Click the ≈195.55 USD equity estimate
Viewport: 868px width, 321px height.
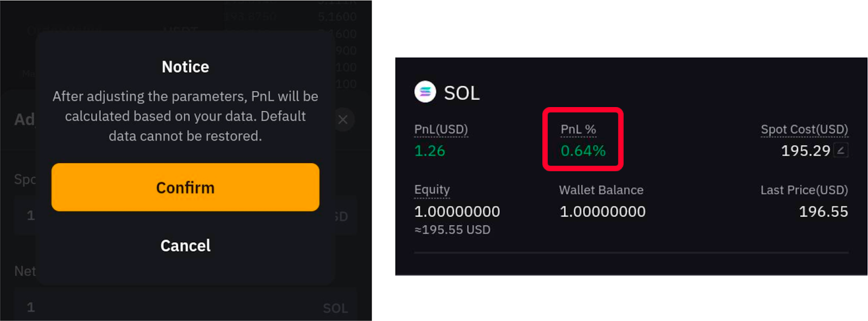click(x=452, y=230)
